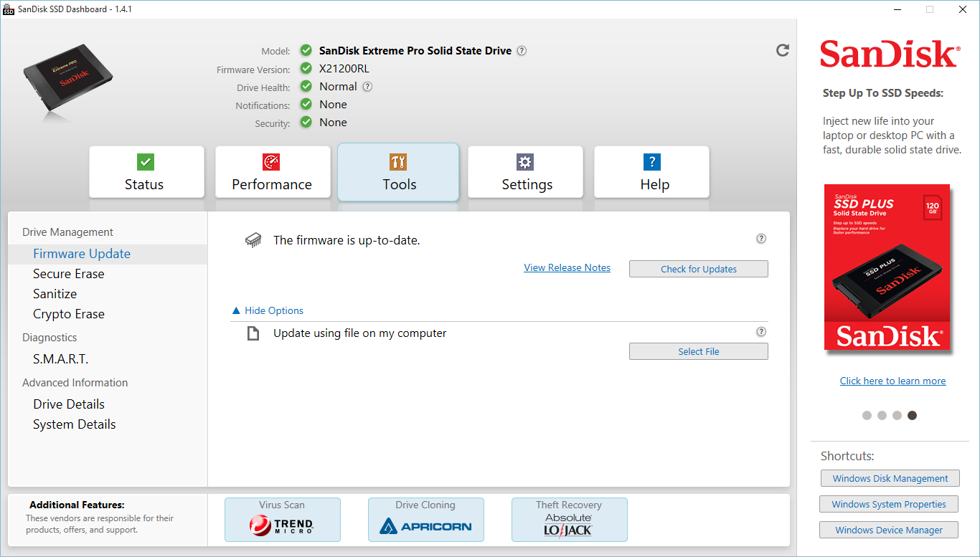The height and width of the screenshot is (557, 980).
Task: View System Details
Action: [x=74, y=424]
